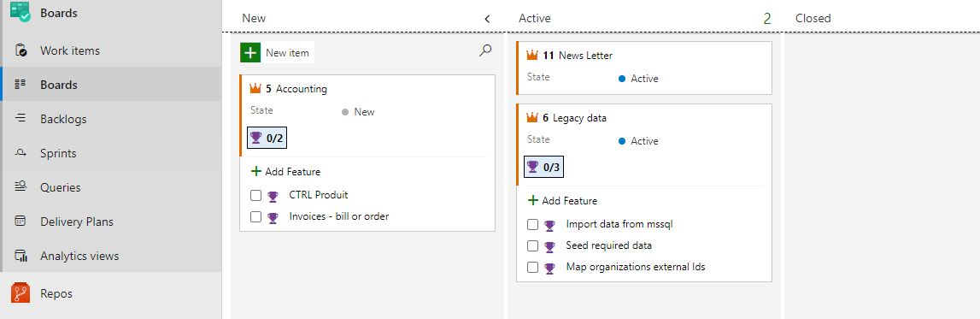Click the New column header text
The image size is (980, 319).
click(x=254, y=19)
